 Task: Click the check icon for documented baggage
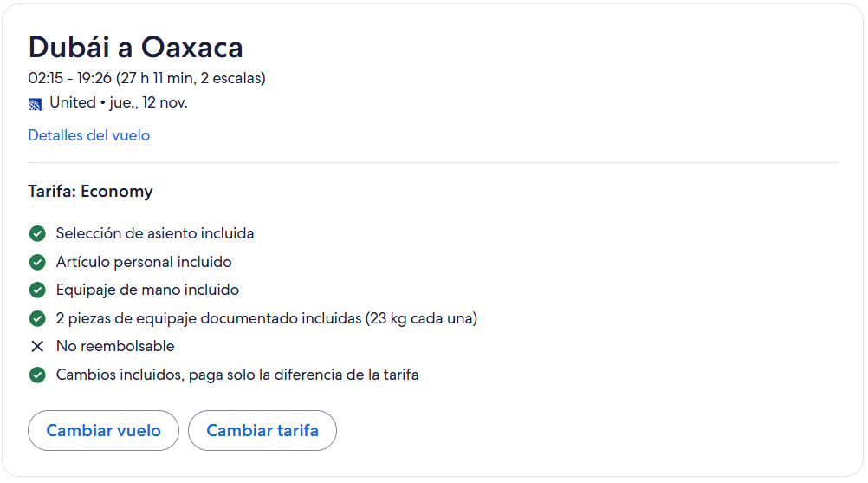point(37,318)
